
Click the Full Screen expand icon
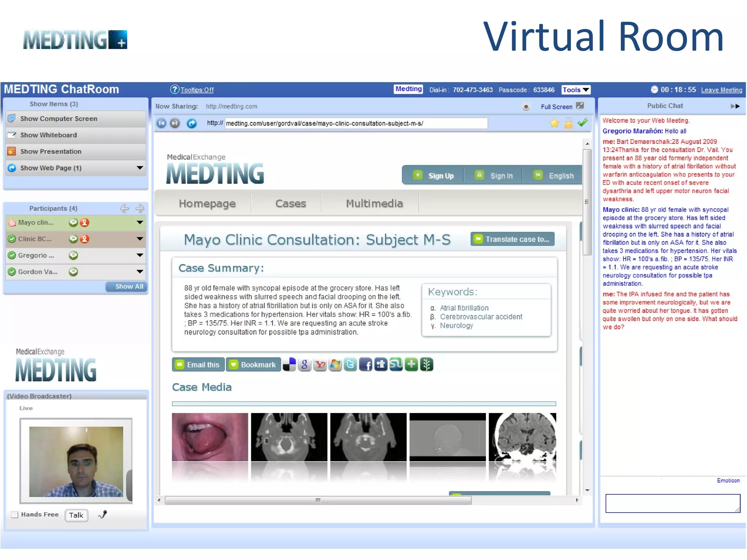coord(580,106)
